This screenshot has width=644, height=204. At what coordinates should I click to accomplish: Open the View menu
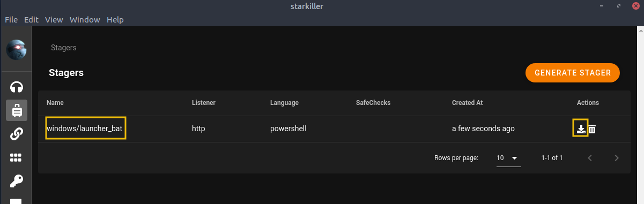point(54,20)
